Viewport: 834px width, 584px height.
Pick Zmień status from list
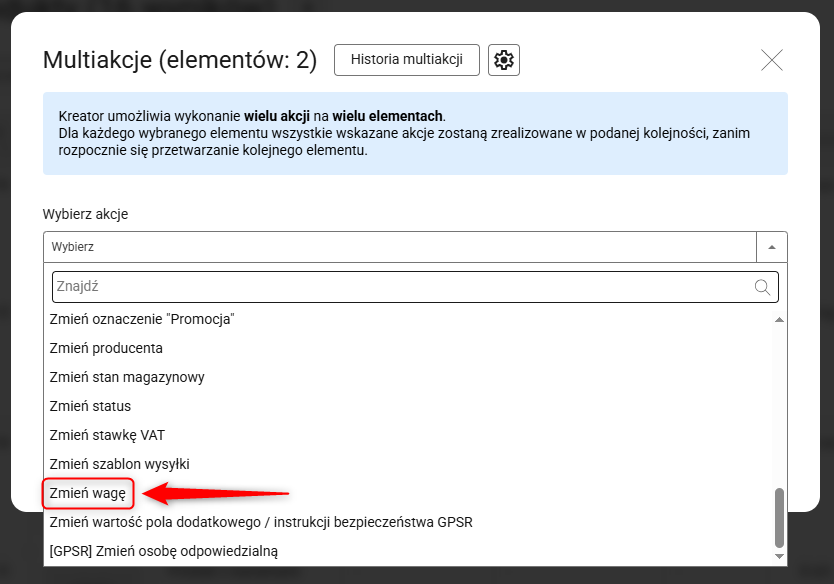(90, 406)
